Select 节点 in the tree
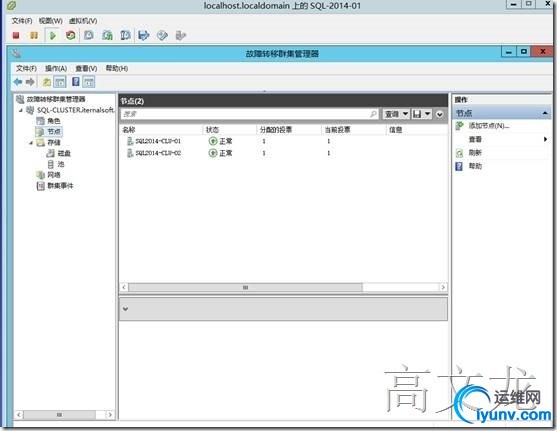 point(54,131)
